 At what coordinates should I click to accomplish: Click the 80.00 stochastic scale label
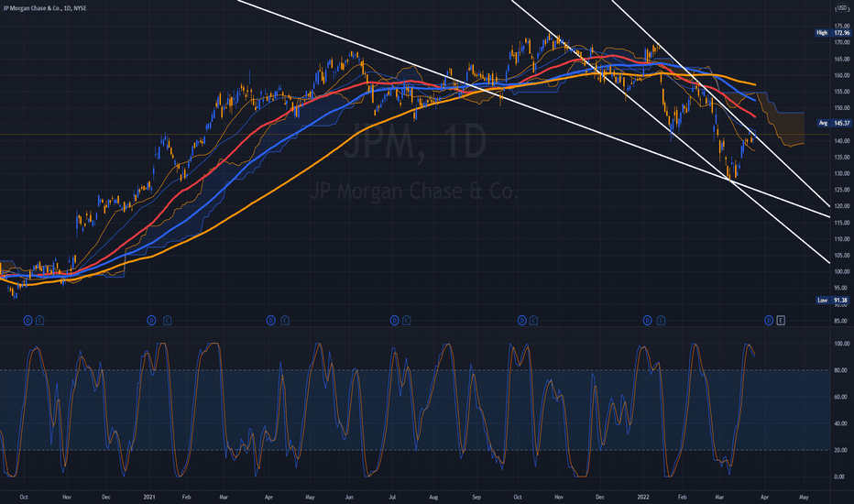click(x=841, y=370)
